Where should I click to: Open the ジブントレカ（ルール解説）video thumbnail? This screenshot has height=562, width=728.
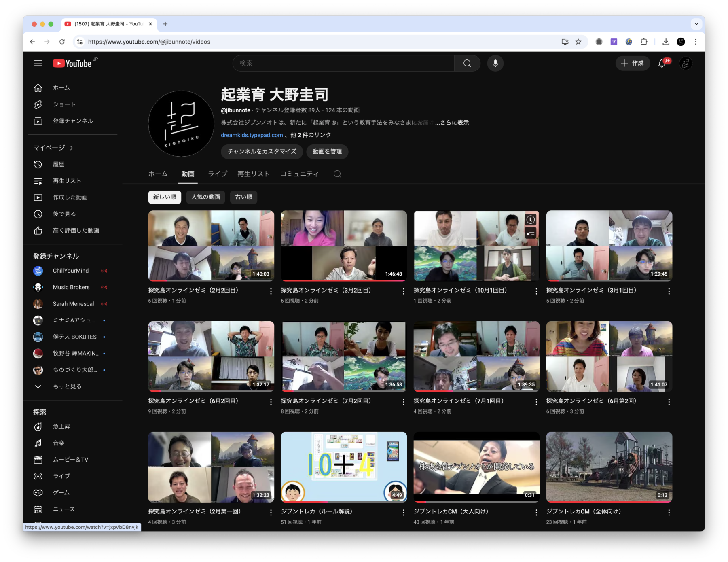tap(344, 467)
